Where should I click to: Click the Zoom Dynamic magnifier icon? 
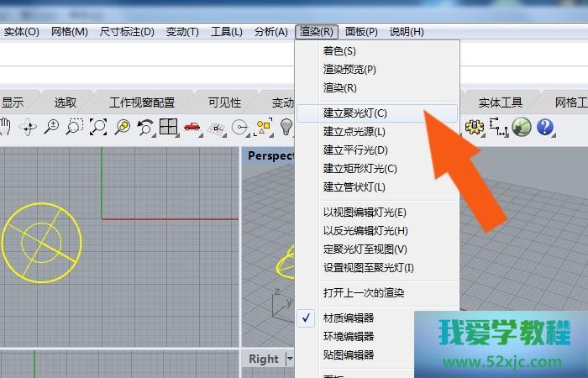[x=52, y=127]
